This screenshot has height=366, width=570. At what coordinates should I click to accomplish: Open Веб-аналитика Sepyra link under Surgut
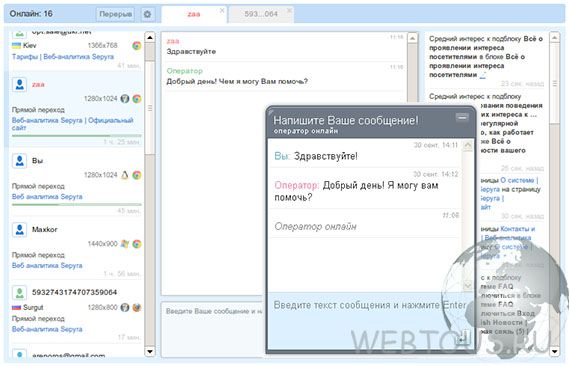coord(47,329)
